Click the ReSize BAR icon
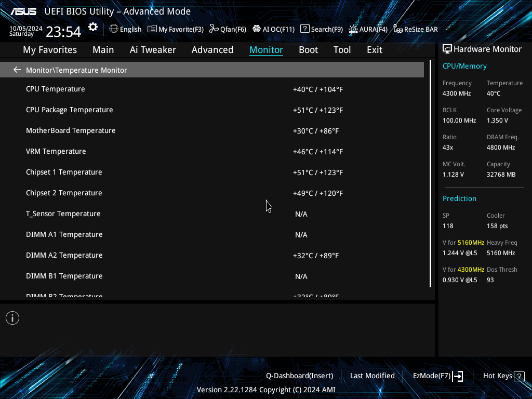 [397, 29]
